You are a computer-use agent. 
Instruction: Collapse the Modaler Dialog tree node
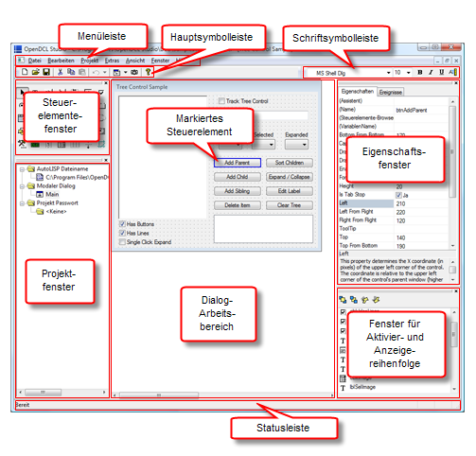(x=22, y=186)
